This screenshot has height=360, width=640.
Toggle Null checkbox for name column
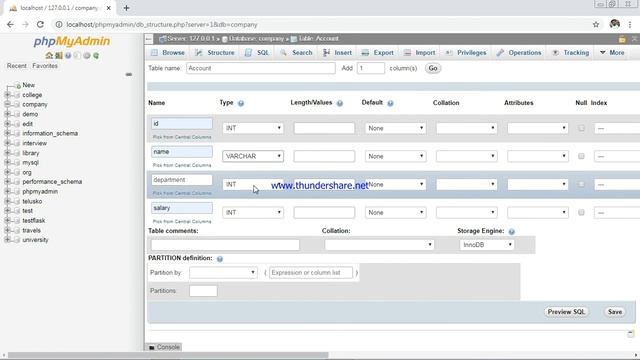pyautogui.click(x=581, y=156)
